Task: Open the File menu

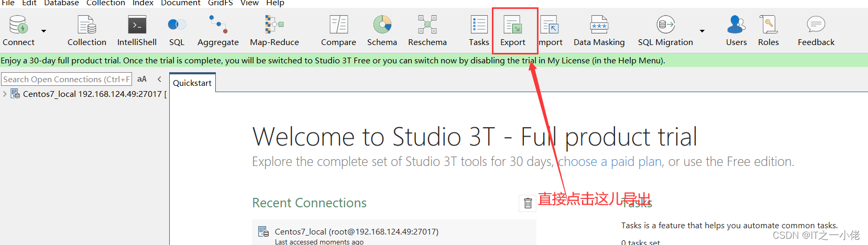Action: click(x=8, y=3)
